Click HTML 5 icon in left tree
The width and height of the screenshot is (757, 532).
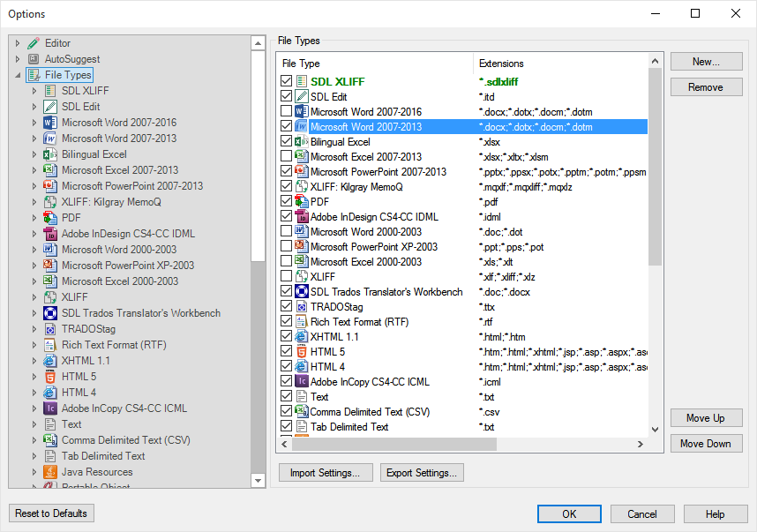click(50, 377)
